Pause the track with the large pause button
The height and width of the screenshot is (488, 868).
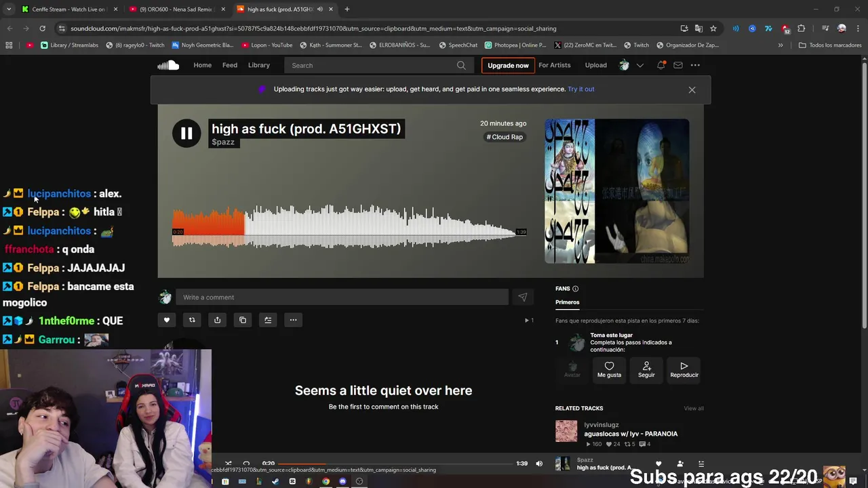coord(186,134)
